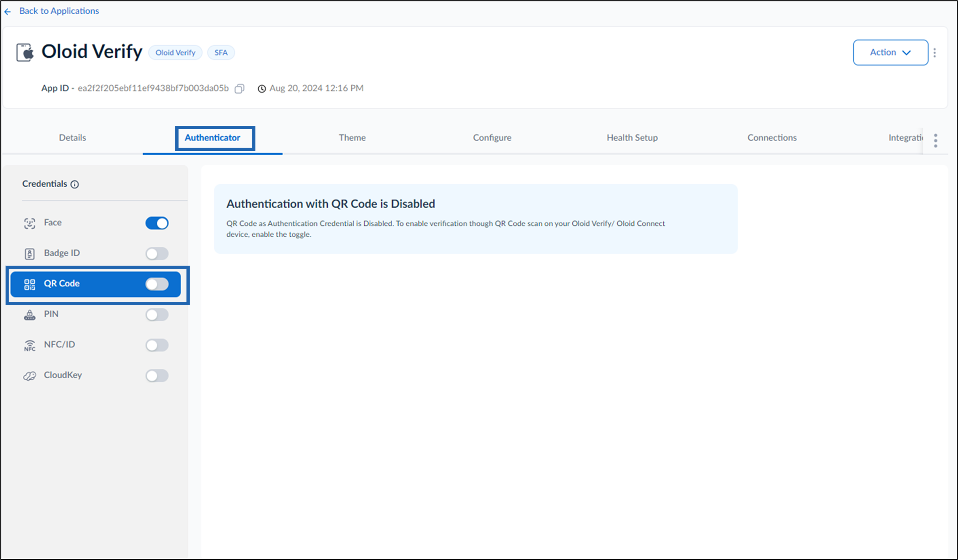
Task: Click the back arrow icon
Action: pyautogui.click(x=8, y=11)
